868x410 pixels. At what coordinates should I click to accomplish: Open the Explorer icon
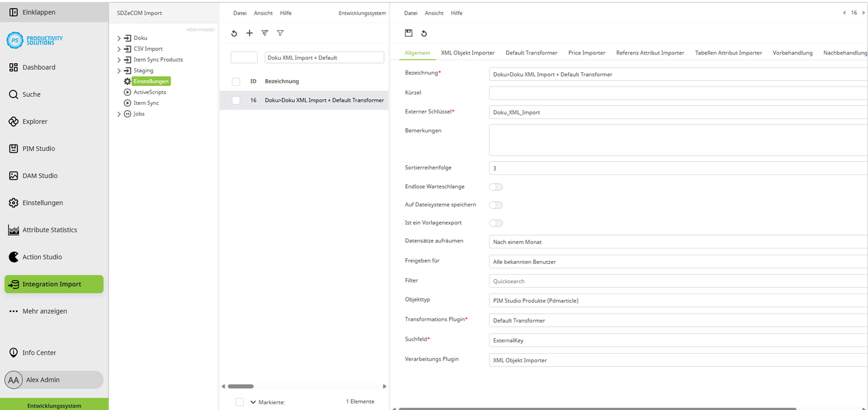[14, 122]
